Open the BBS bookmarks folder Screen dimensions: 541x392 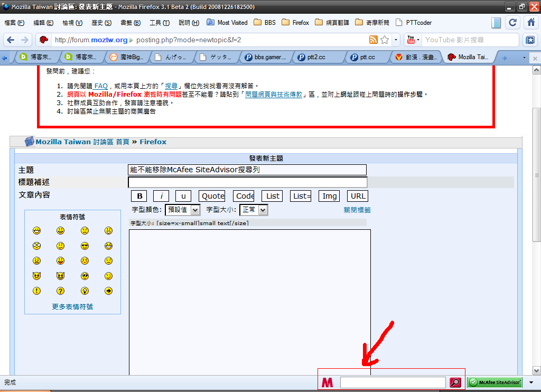pyautogui.click(x=265, y=23)
